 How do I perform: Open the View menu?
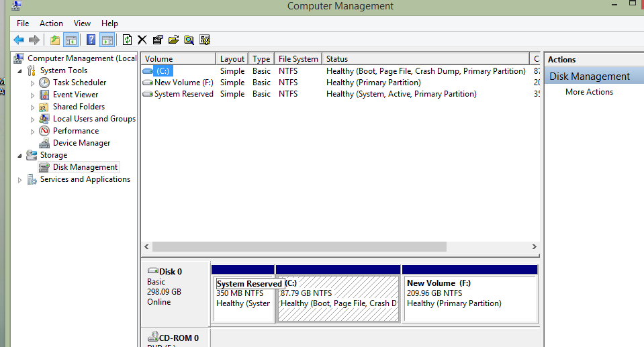[82, 23]
